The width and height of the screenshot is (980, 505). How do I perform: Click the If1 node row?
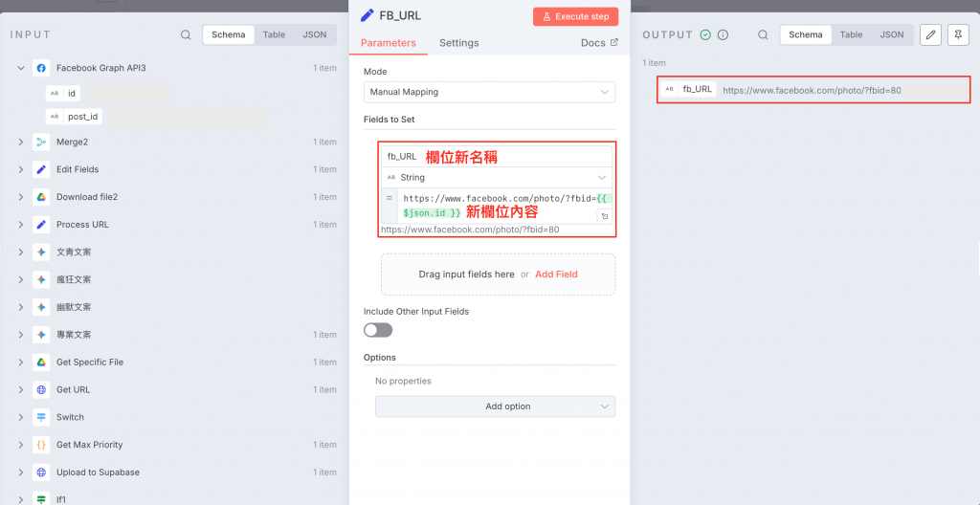[x=176, y=499]
